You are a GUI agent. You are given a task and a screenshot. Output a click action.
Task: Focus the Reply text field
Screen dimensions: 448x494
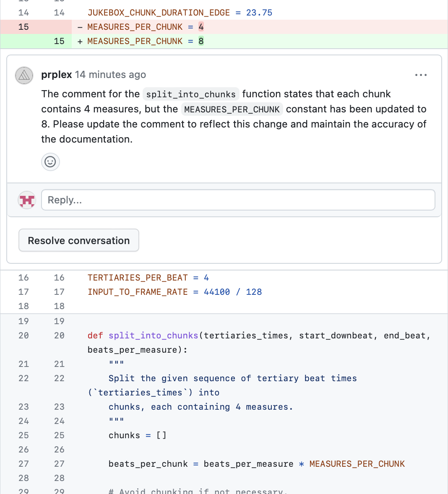coord(238,200)
